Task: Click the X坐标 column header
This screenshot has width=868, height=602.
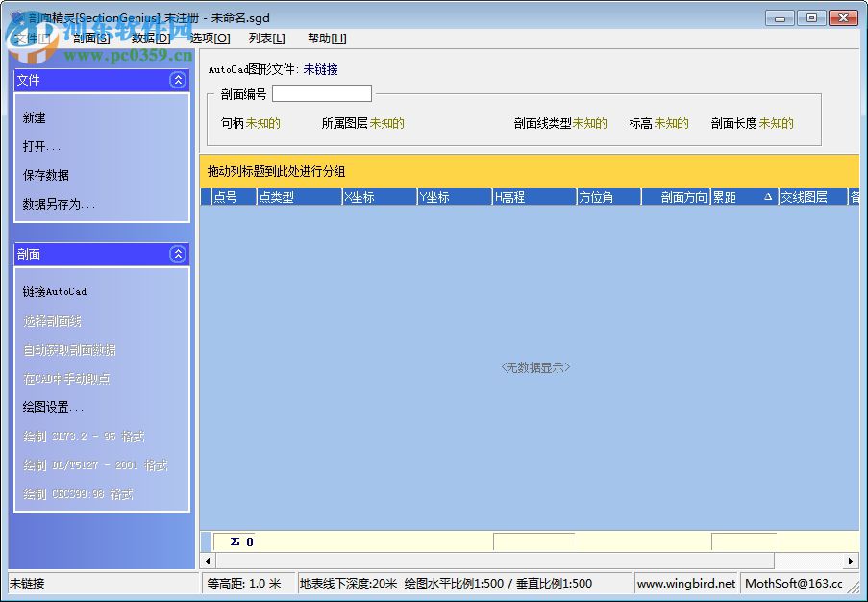Action: pos(378,196)
